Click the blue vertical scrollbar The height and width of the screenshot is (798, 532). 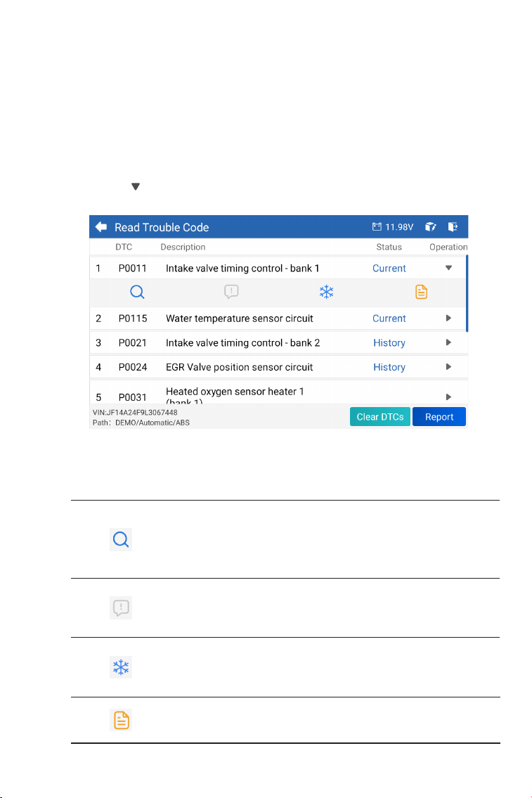pos(467,294)
